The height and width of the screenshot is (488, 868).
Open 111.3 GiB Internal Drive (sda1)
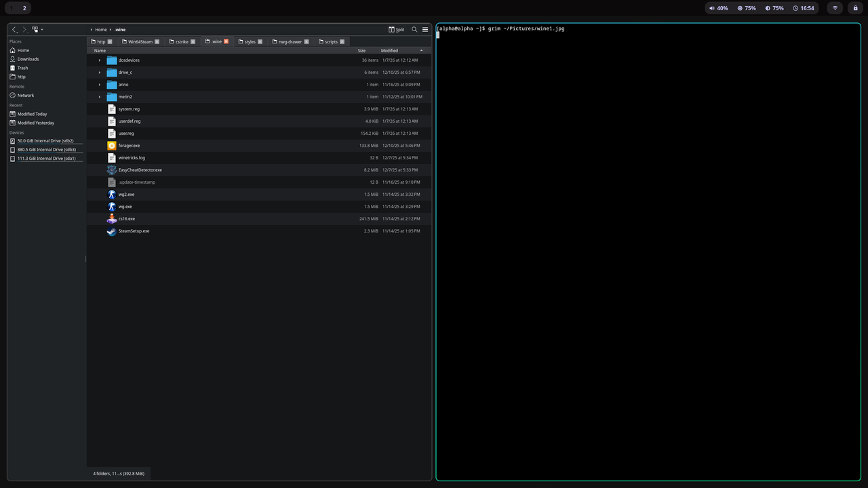(x=46, y=159)
